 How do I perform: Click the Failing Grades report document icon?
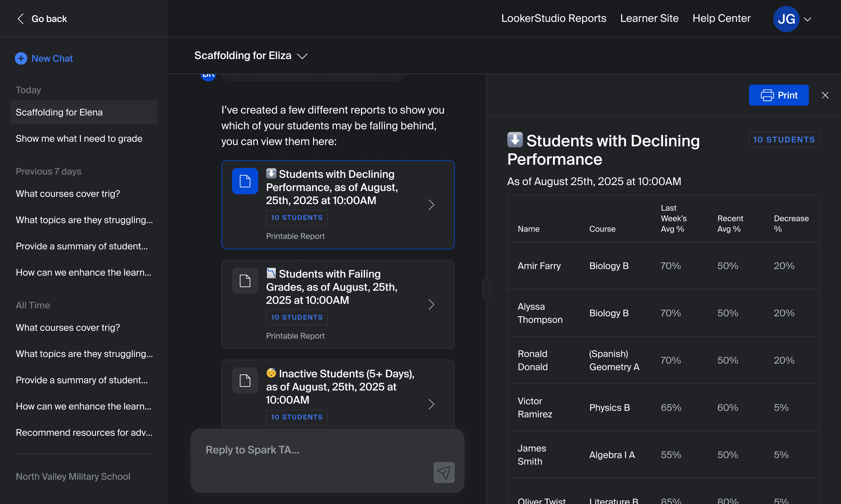(x=245, y=281)
